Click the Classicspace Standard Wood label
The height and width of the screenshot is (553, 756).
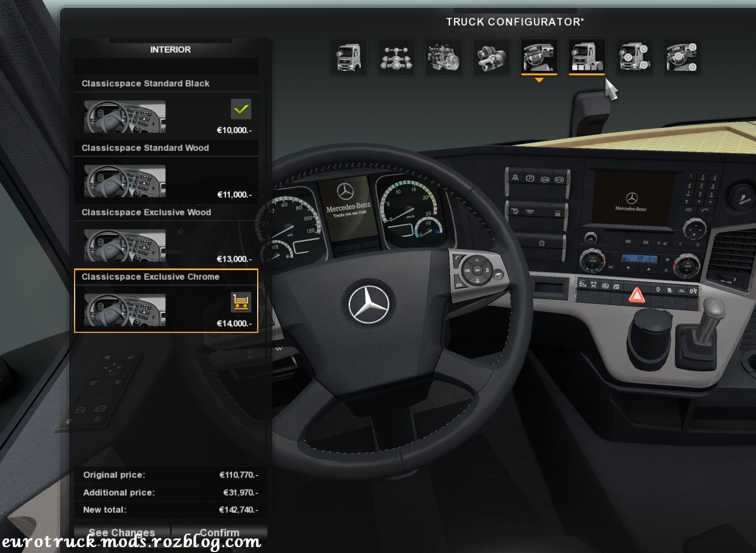point(145,148)
